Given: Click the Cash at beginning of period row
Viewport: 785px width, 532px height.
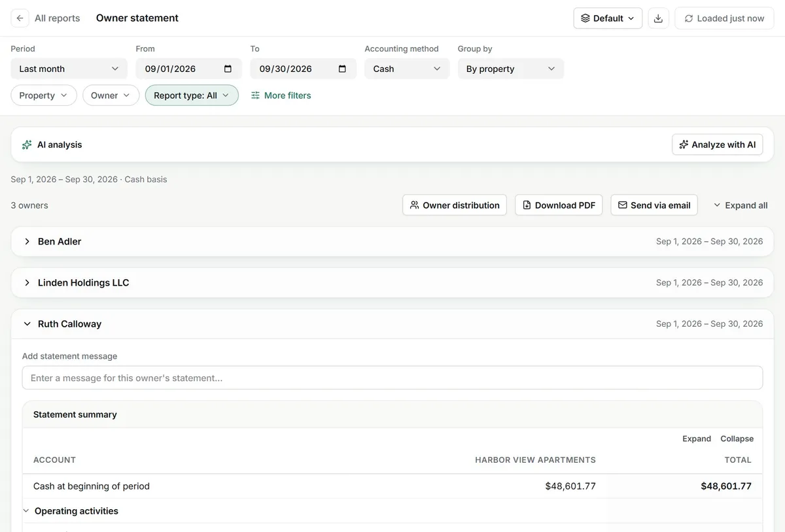Looking at the screenshot, I should [392, 486].
